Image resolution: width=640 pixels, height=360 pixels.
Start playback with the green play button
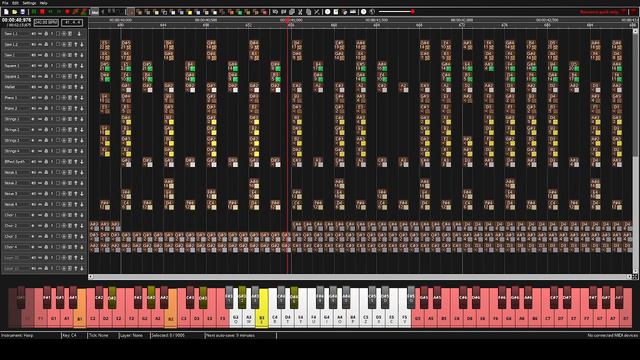[33, 12]
